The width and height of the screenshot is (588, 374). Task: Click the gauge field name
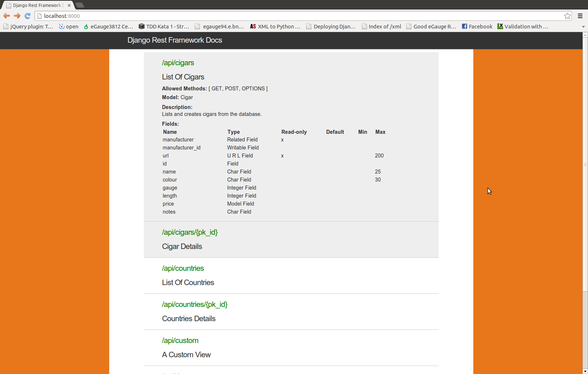pos(170,188)
